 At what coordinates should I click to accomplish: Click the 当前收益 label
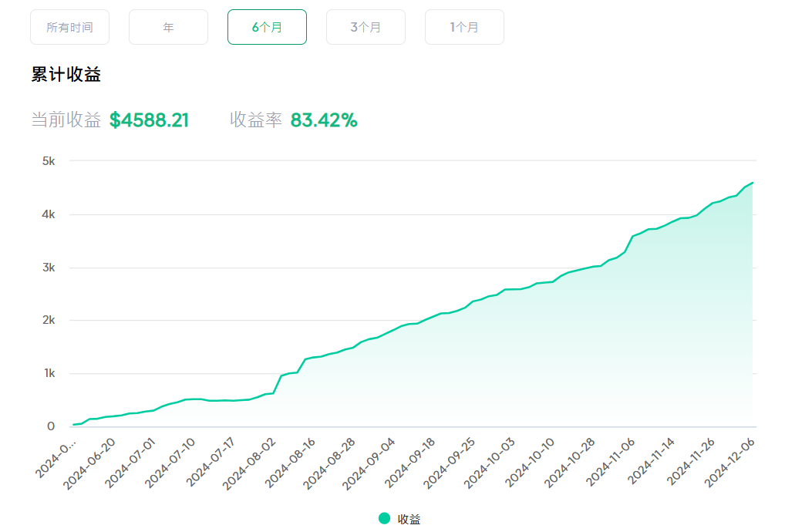click(x=66, y=120)
